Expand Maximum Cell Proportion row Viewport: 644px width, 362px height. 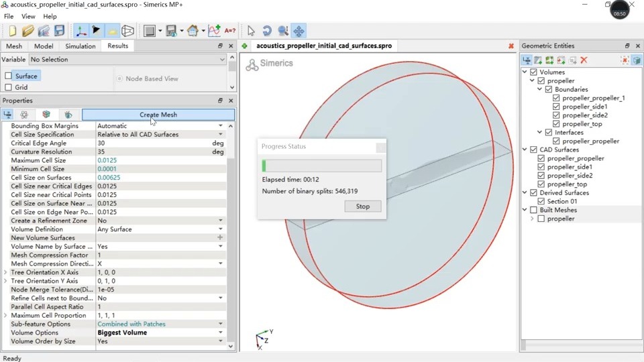[x=5, y=315]
